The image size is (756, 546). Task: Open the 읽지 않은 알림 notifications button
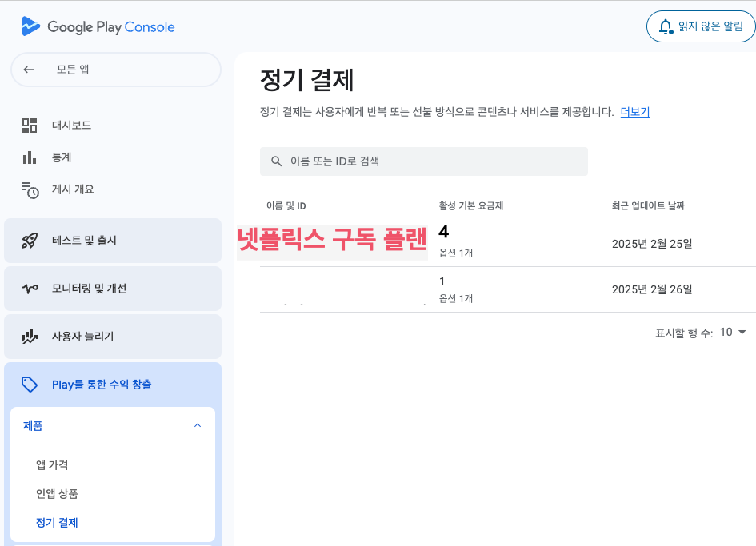[x=701, y=26]
